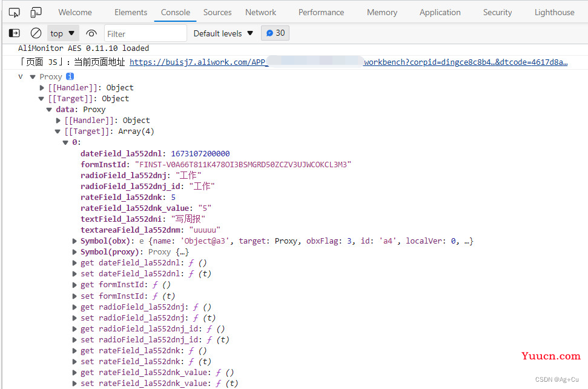Viewport: 588px width, 389px height.
Task: Create a live expression with the eye icon
Action: click(x=91, y=33)
